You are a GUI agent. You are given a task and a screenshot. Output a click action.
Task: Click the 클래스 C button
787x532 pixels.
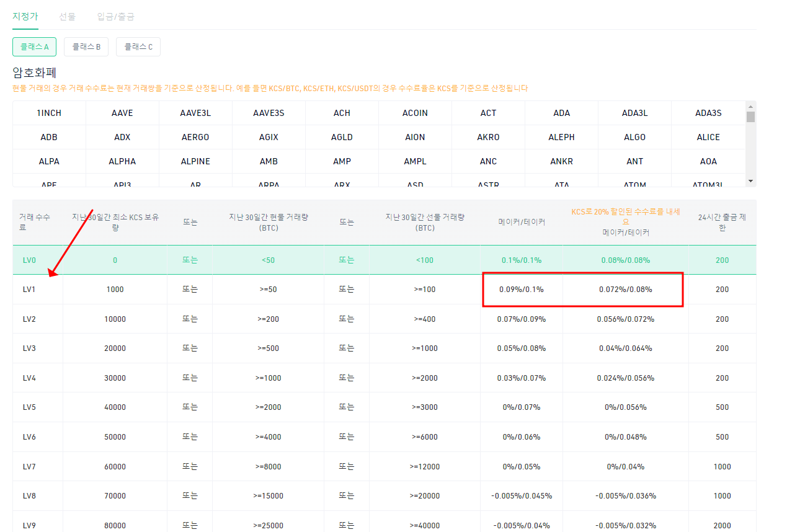click(x=138, y=47)
